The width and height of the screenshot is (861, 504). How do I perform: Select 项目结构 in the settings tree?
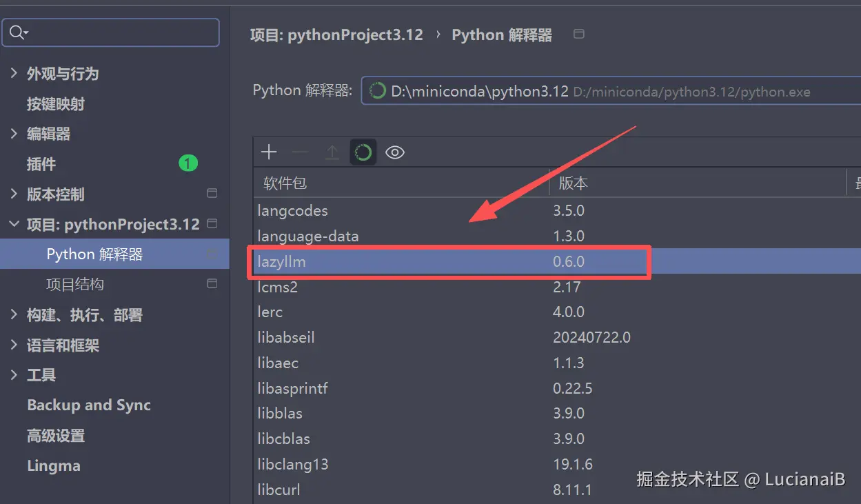coord(75,284)
